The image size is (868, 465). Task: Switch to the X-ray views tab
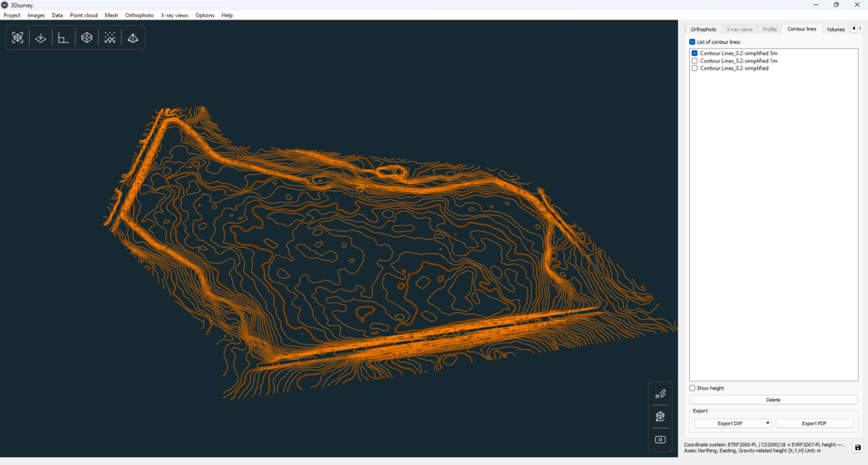pyautogui.click(x=739, y=30)
